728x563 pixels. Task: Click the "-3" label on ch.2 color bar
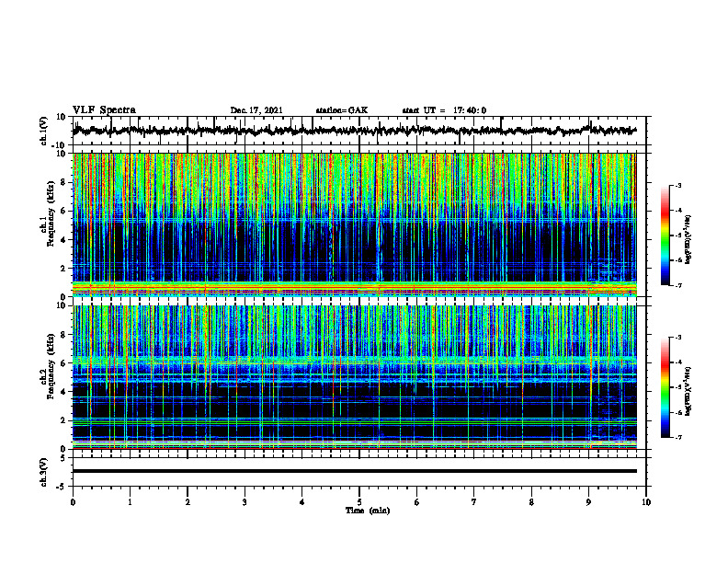(677, 338)
